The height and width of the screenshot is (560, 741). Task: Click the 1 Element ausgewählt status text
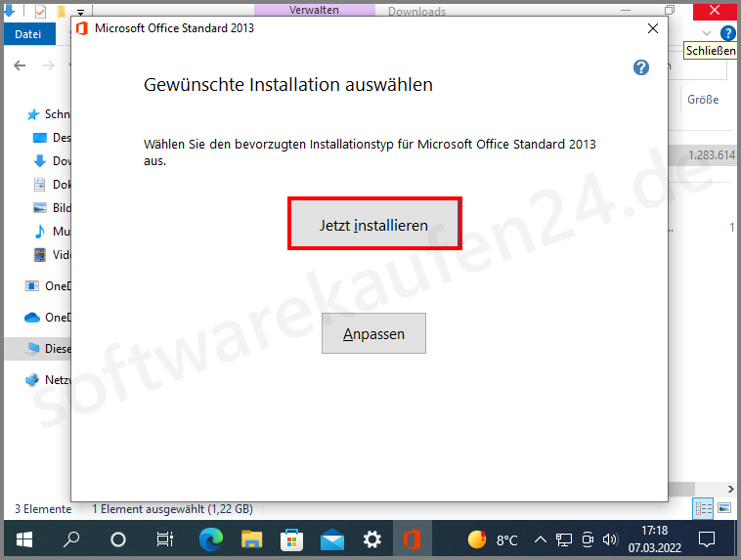coord(172,509)
